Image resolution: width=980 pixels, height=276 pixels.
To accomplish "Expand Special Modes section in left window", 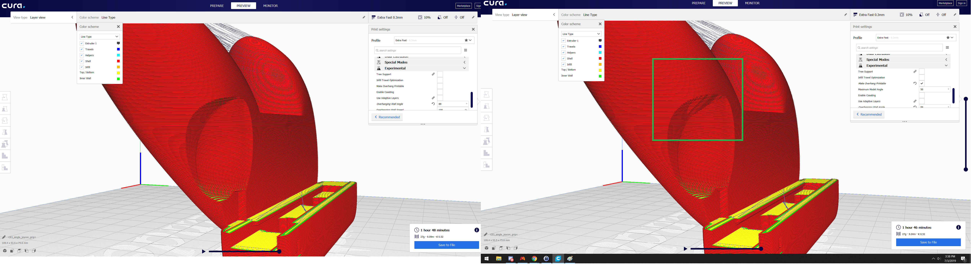I will tap(421, 62).
